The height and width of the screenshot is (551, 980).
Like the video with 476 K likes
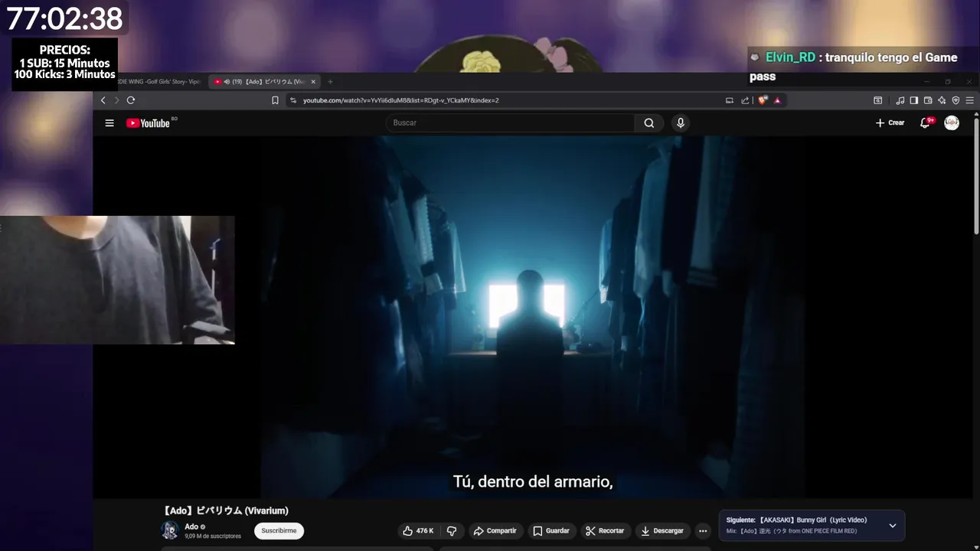419,531
